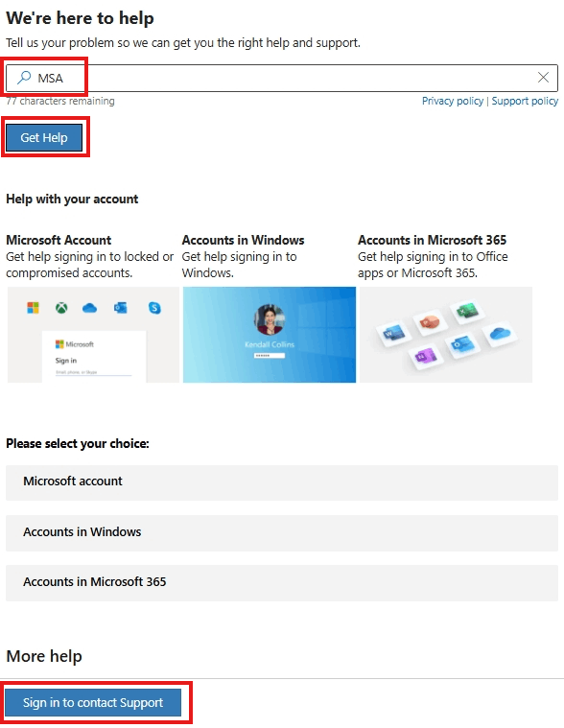Select the Accounts in Windows choice
Screen dimensions: 564x728
click(282, 532)
